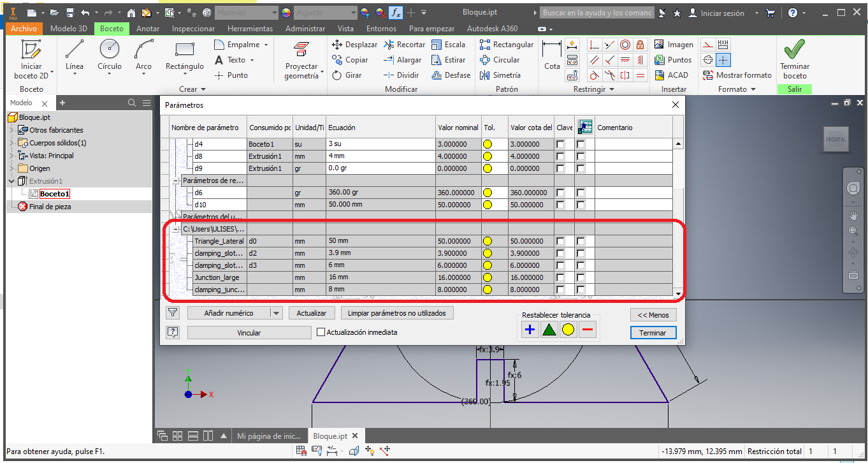Screen dimensions: 868x463
Task: Click the Dividir split tool
Action: pyautogui.click(x=401, y=75)
